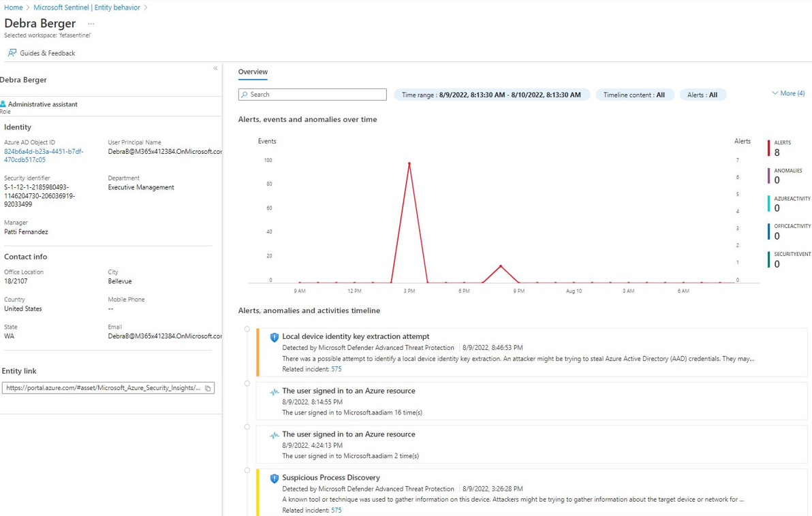Click the User Principal Name value
The height and width of the screenshot is (516, 812).
tap(165, 152)
